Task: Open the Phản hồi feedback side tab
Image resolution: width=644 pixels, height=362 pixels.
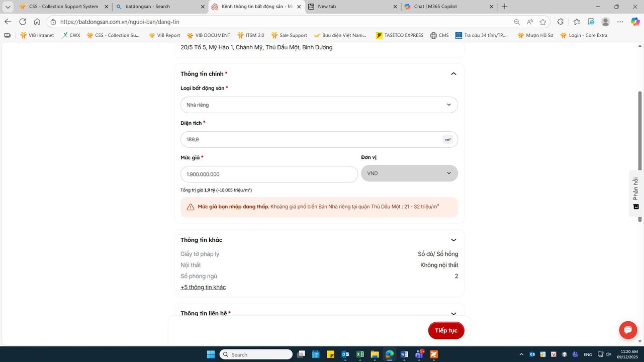Action: pyautogui.click(x=636, y=194)
